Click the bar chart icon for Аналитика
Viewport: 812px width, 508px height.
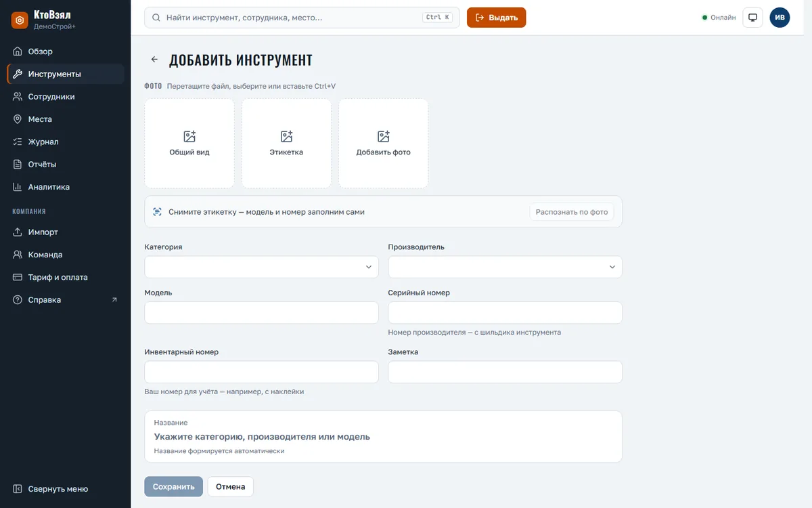pos(18,187)
